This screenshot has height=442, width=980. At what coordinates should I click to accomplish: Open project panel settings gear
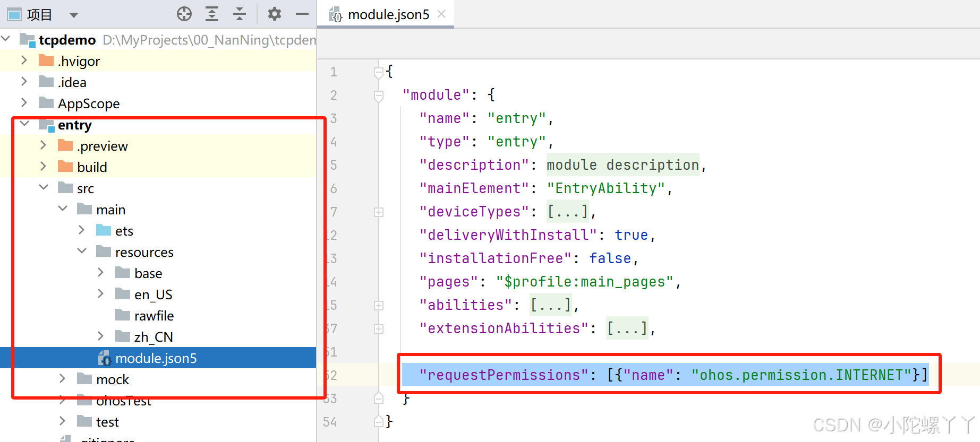[x=274, y=14]
